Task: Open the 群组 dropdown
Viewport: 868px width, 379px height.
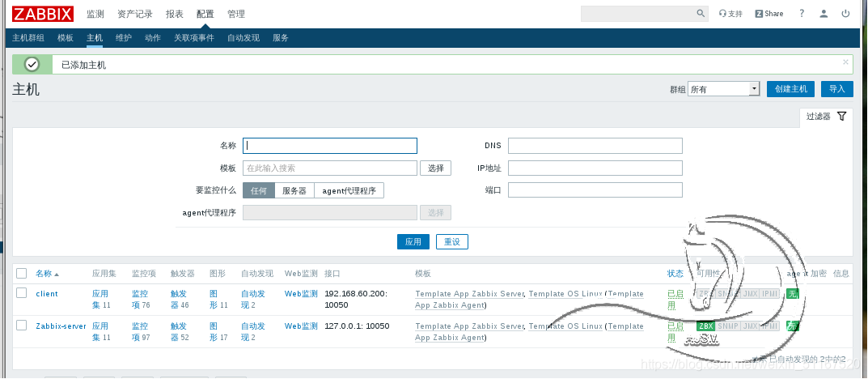Action: pyautogui.click(x=723, y=89)
